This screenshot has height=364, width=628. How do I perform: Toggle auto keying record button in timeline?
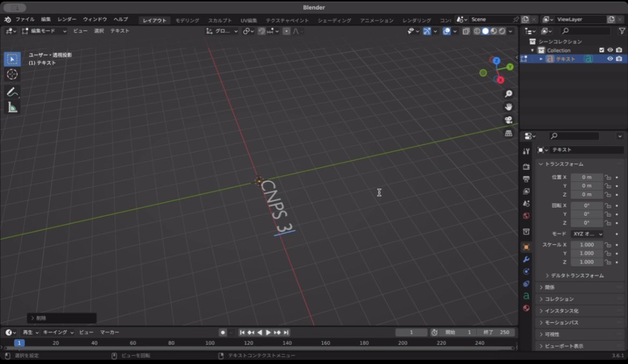[223, 332]
